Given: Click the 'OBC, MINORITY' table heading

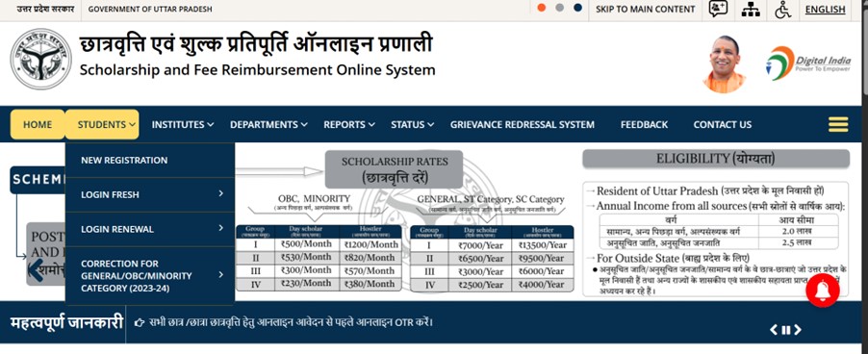Looking at the screenshot, I should coord(314,198).
